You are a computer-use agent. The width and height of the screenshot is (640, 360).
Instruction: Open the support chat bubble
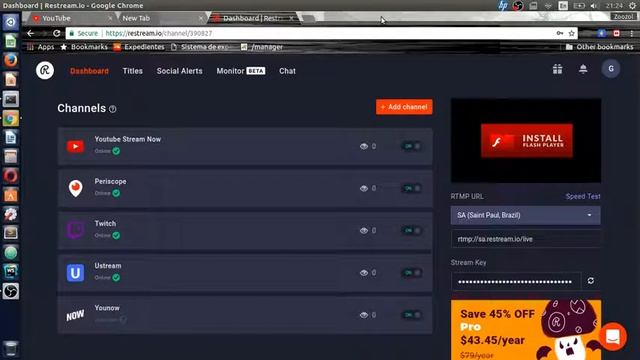point(613,337)
